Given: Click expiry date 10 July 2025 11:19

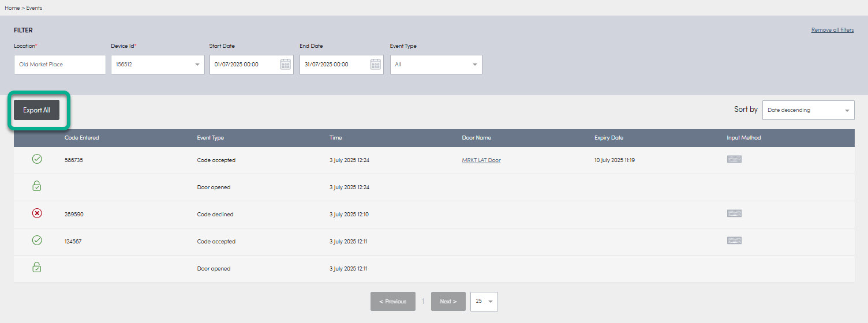Looking at the screenshot, I should click(615, 160).
